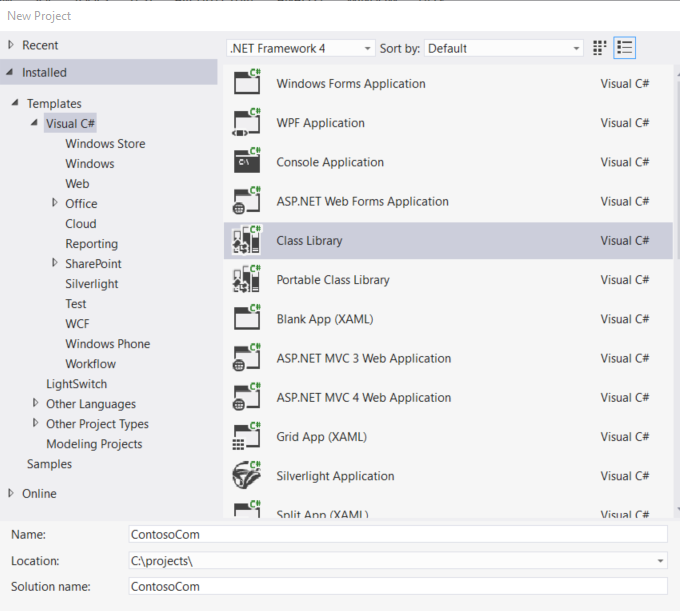Screen dimensions: 680x611
Task: Switch to the list view layout
Action: [x=625, y=48]
